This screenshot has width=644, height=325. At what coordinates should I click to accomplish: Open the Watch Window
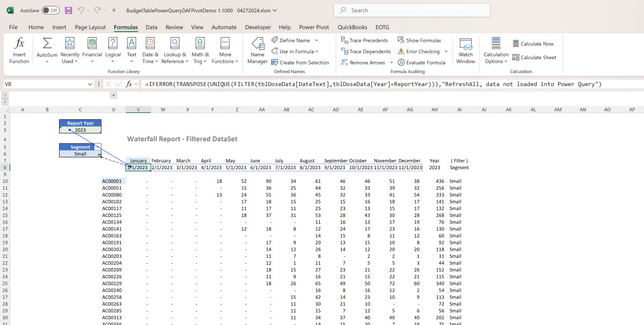(x=466, y=51)
